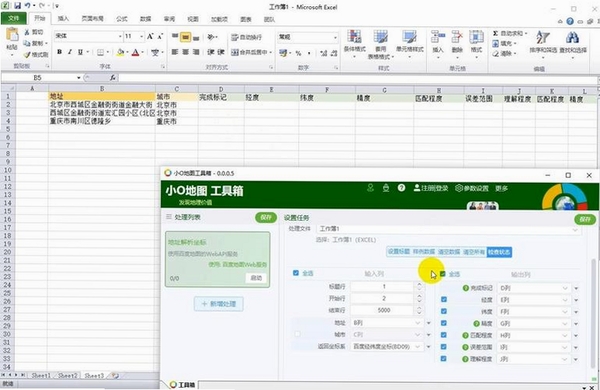Click the Save icon in Excel title bar
600x390 pixels.
point(18,6)
